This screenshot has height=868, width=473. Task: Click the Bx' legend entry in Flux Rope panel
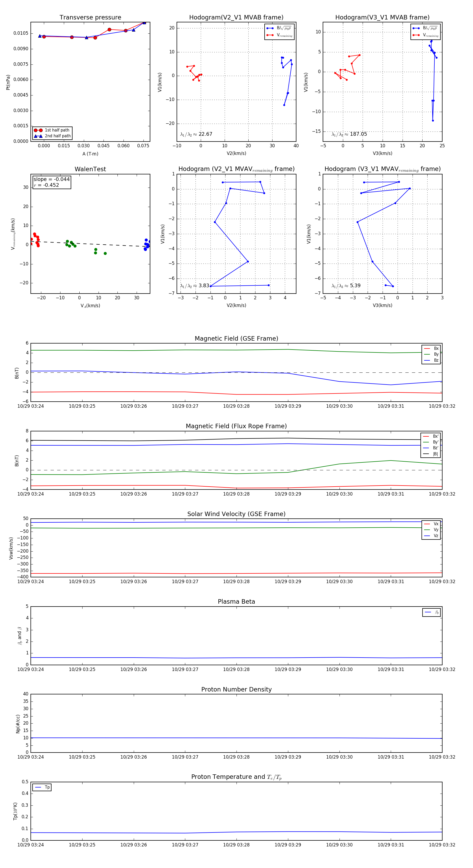[x=431, y=436]
